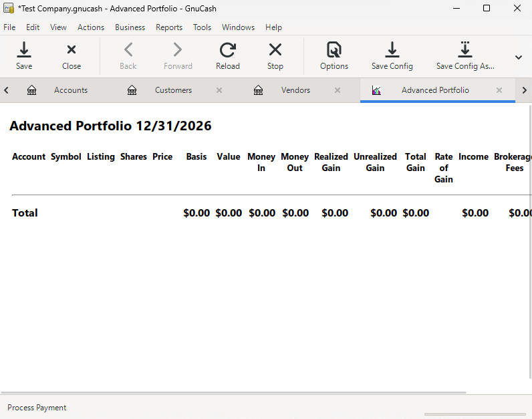This screenshot has height=419, width=532.
Task: Open the Reports menu
Action: point(169,27)
